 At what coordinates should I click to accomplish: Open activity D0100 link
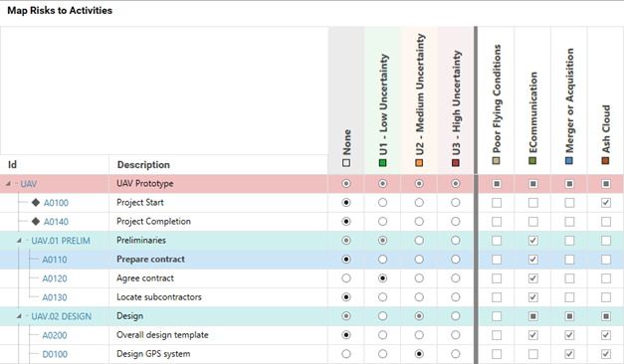point(55,354)
